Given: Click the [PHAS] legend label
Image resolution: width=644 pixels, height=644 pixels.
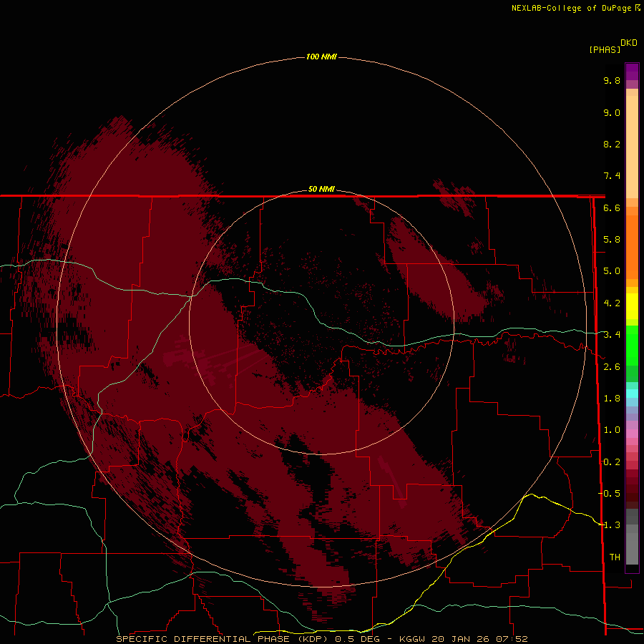Looking at the screenshot, I should tap(605, 49).
